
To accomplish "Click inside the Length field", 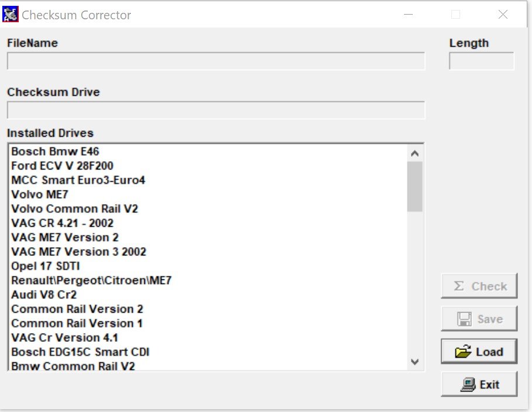I will coord(482,61).
